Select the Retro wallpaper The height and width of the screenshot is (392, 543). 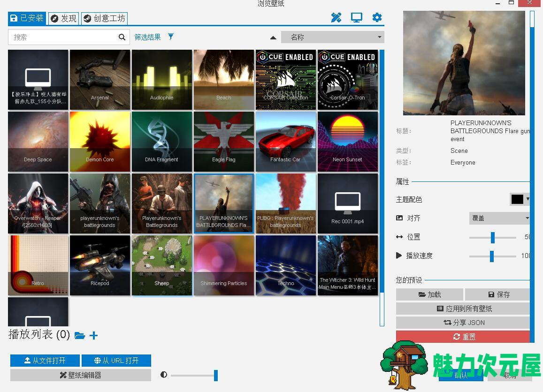tap(38, 265)
